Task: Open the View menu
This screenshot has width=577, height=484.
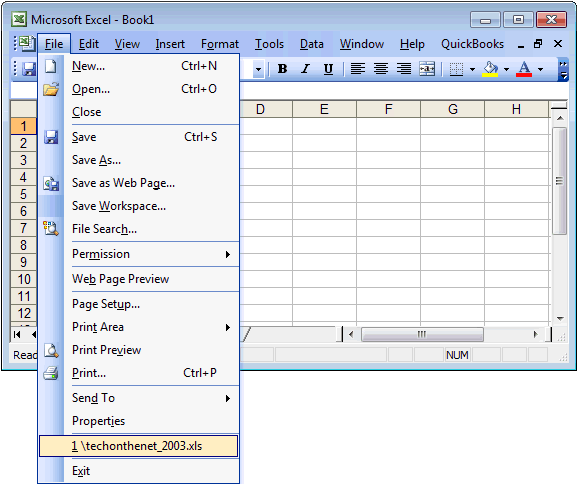Action: pyautogui.click(x=127, y=44)
